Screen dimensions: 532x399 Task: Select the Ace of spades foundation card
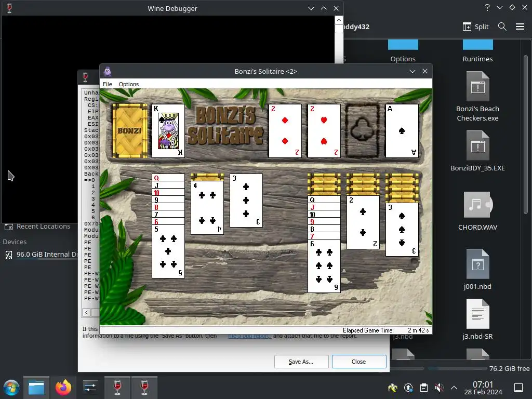click(x=402, y=131)
